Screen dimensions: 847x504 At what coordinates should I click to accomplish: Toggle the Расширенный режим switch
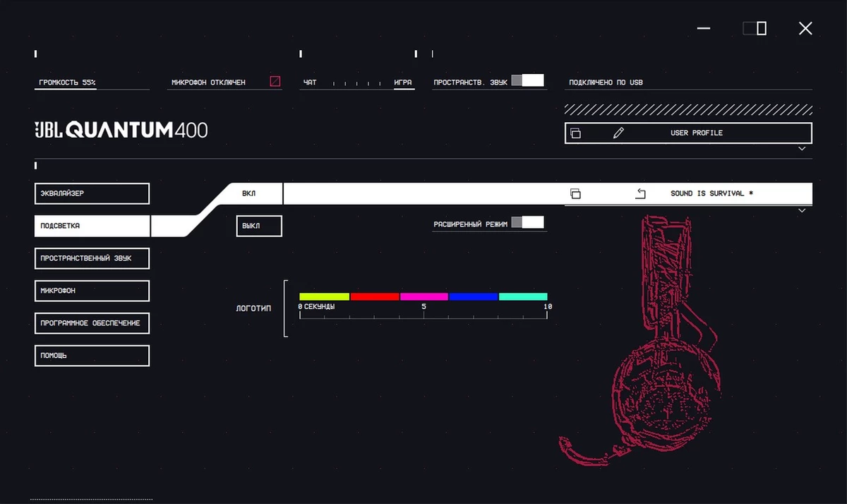(527, 223)
